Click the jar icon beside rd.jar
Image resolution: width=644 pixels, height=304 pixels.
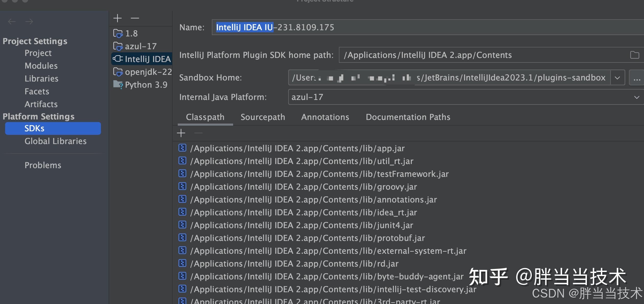point(182,263)
